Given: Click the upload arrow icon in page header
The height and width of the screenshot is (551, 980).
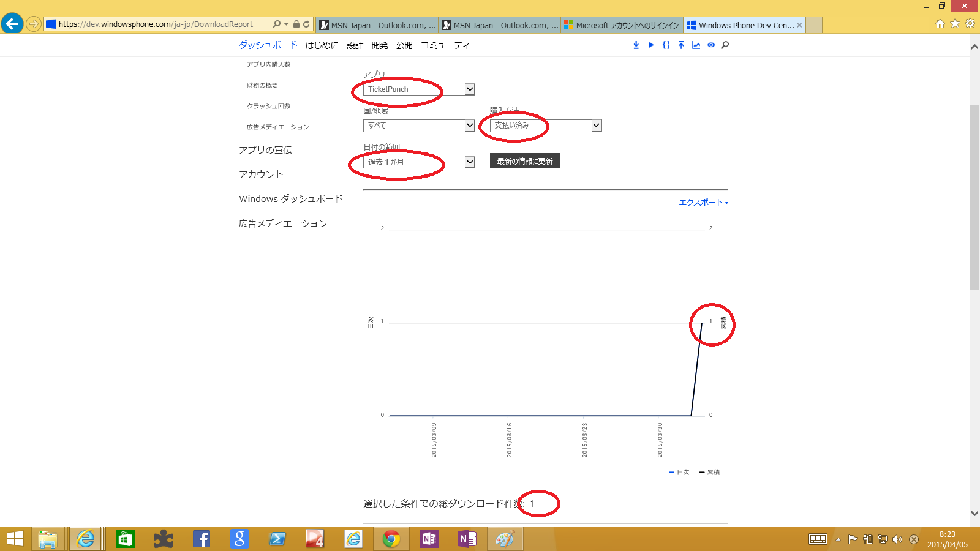Looking at the screenshot, I should click(681, 45).
